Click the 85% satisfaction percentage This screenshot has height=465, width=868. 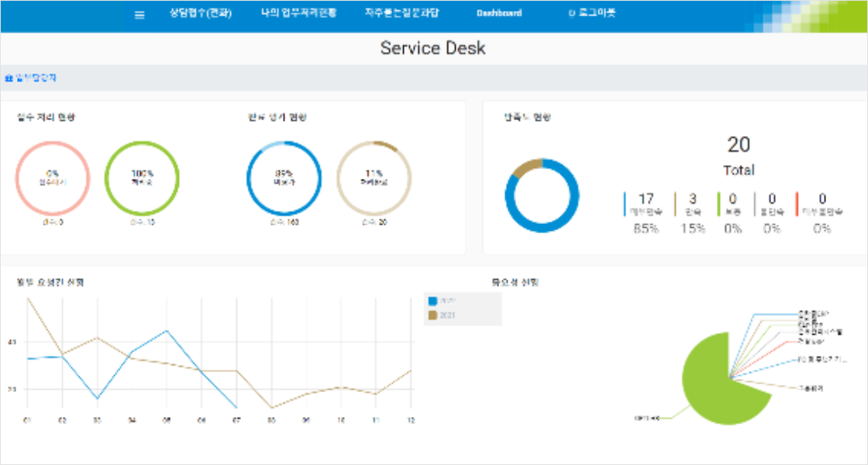646,229
